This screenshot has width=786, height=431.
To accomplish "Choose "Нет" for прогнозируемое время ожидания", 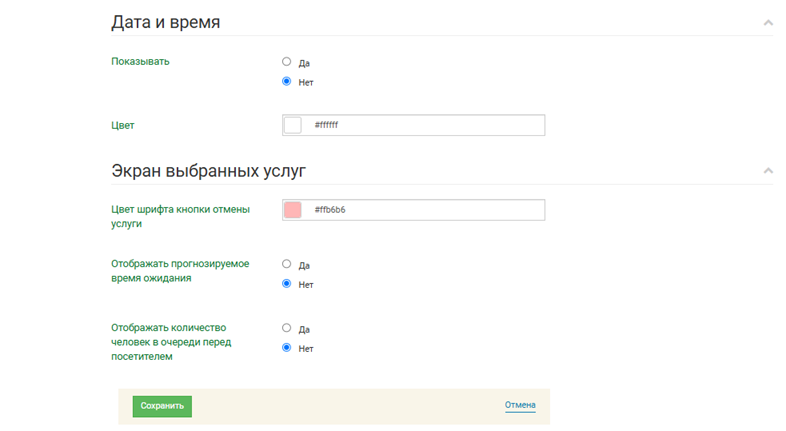I will [x=287, y=284].
